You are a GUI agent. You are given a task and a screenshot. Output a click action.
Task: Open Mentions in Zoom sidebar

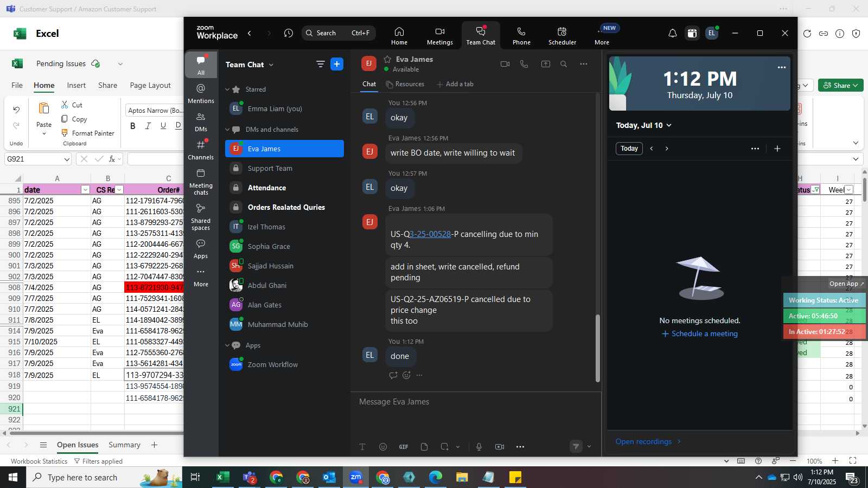[201, 93]
